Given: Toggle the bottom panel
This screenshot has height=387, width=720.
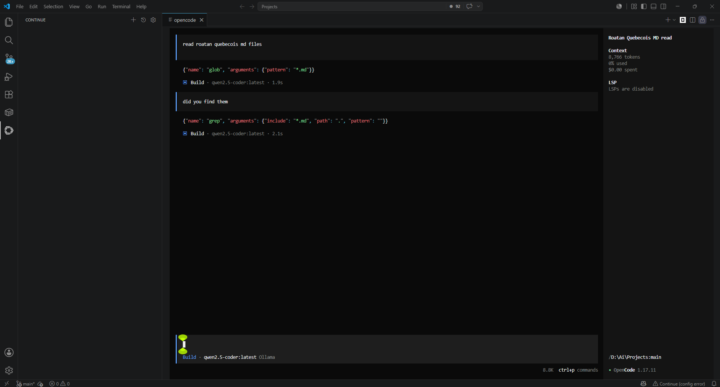Looking at the screenshot, I should (653, 6).
